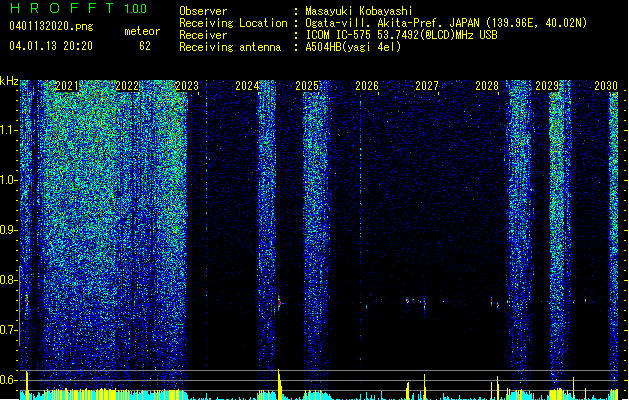Select the antenna value A504HB(yagi 4el)

point(353,47)
